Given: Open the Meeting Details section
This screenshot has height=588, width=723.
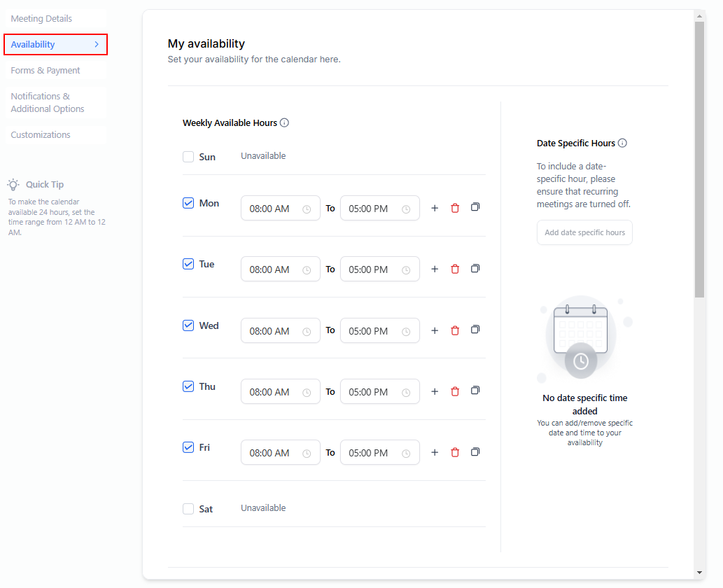Looking at the screenshot, I should click(41, 19).
